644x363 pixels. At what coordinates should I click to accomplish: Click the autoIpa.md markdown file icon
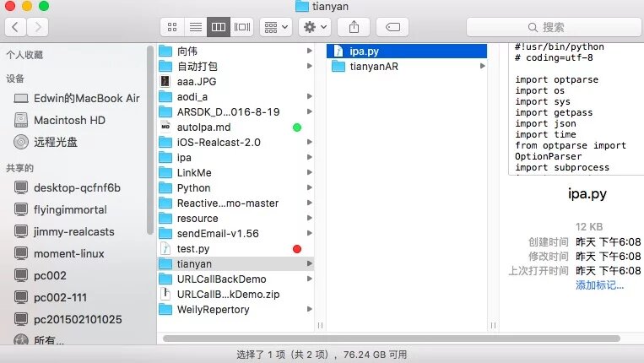[x=165, y=127]
